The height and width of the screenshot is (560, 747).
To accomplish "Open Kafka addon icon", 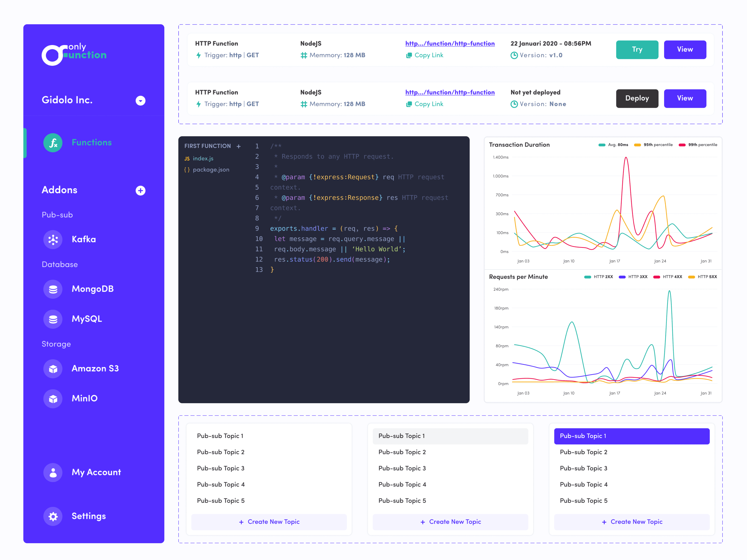I will pyautogui.click(x=53, y=239).
